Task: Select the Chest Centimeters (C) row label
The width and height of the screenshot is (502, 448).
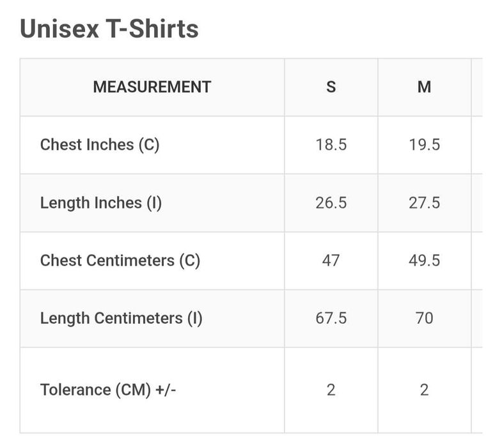Action: pos(120,260)
